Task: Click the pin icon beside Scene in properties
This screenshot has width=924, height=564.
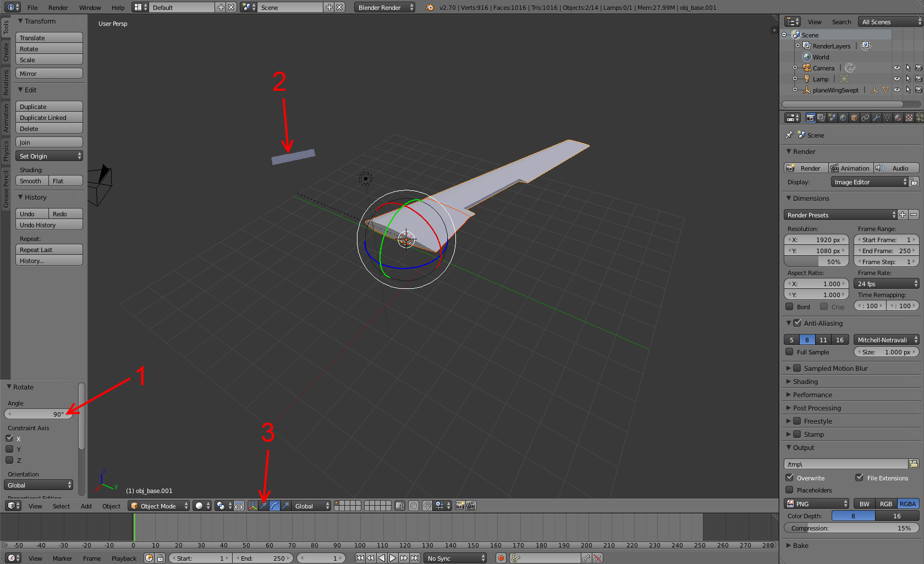Action: (789, 135)
